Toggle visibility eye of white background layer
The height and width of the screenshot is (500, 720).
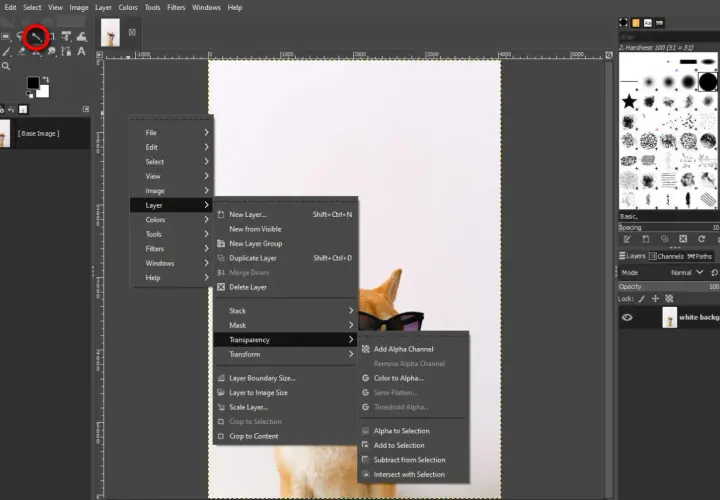click(x=627, y=317)
